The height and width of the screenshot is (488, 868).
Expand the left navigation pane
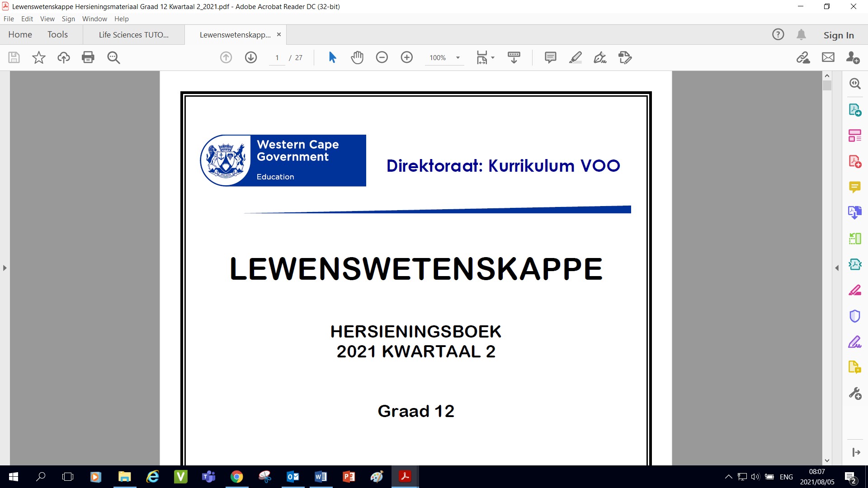point(5,268)
